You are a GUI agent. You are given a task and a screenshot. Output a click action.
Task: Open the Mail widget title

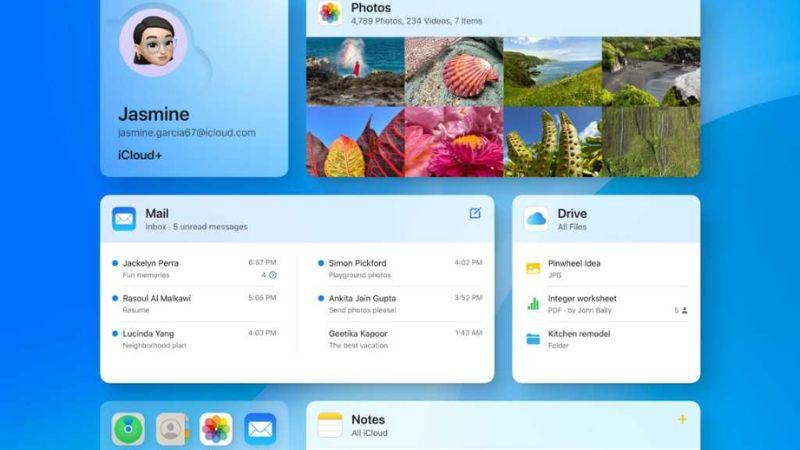tap(157, 213)
